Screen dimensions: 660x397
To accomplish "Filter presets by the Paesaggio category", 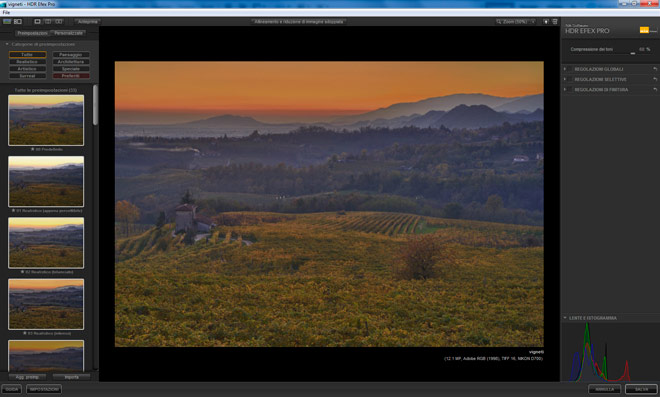I will (x=71, y=55).
